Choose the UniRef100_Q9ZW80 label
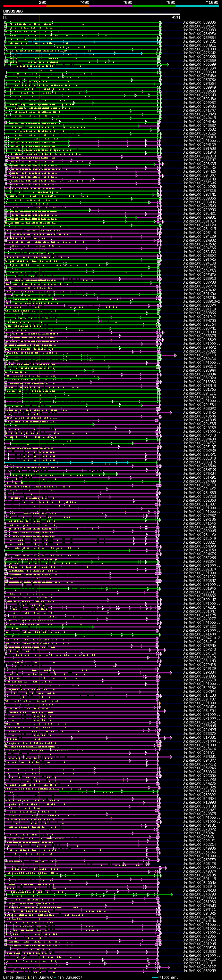Image resolution: width=222 pixels, height=980 pixels. [199, 76]
